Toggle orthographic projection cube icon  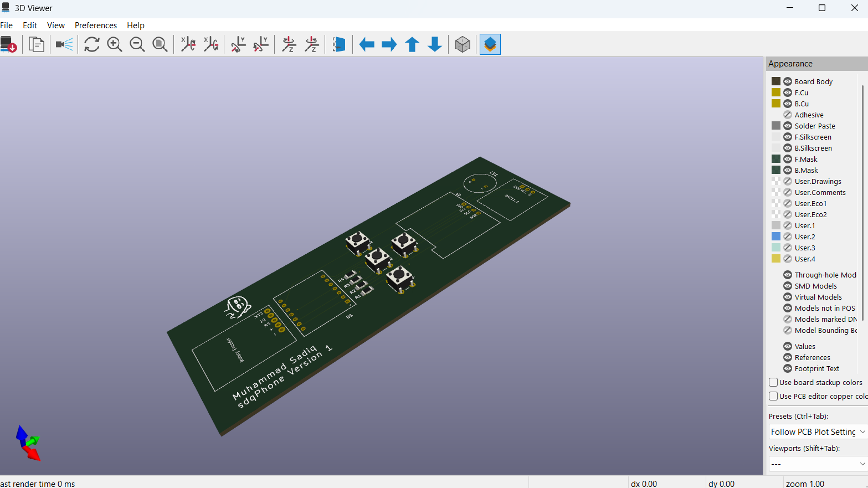pos(463,44)
